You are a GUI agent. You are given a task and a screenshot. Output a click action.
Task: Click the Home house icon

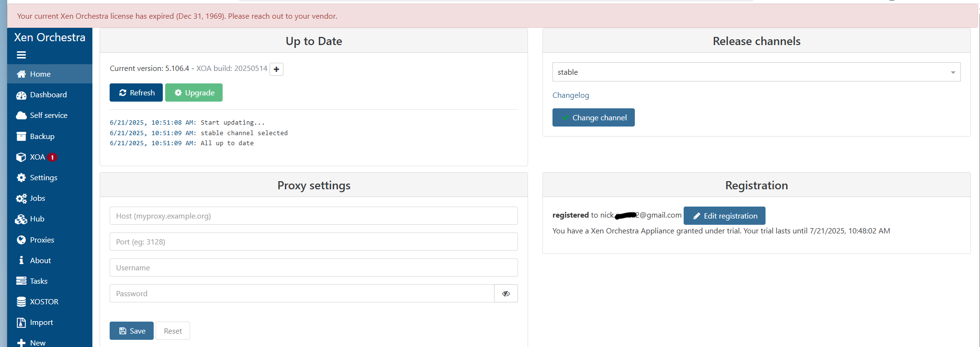[x=21, y=74]
